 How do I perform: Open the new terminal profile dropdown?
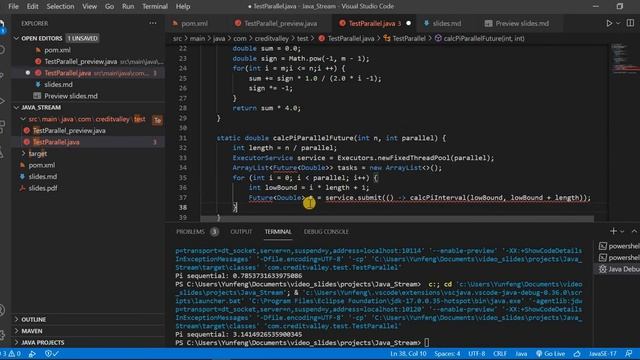(x=622, y=231)
